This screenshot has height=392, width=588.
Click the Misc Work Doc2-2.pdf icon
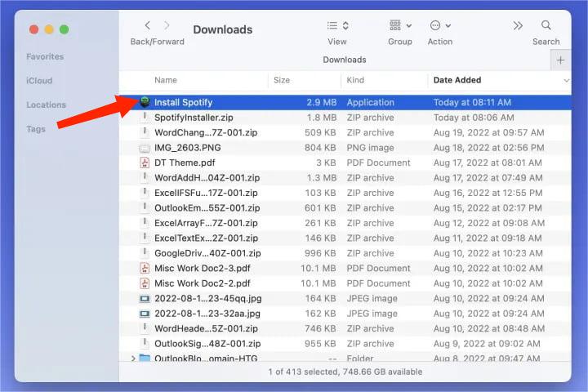145,283
